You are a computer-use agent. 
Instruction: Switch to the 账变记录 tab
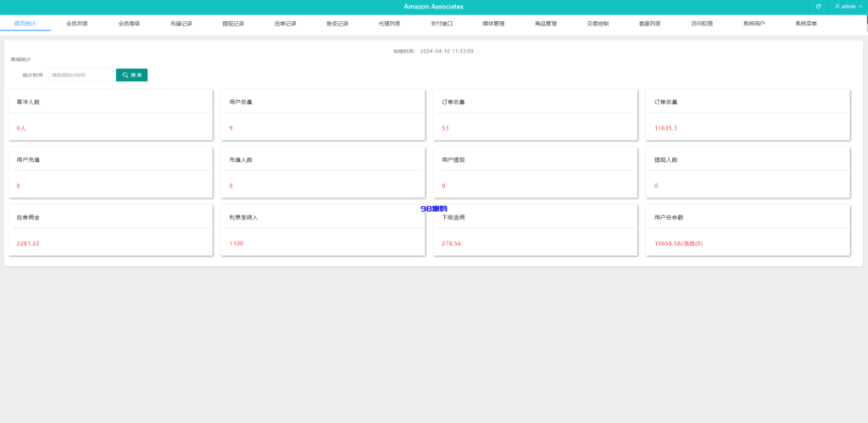[337, 24]
